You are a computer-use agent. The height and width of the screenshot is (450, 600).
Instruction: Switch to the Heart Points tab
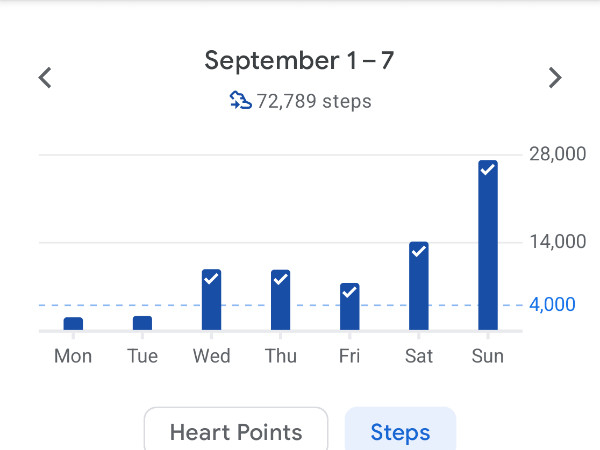click(236, 430)
